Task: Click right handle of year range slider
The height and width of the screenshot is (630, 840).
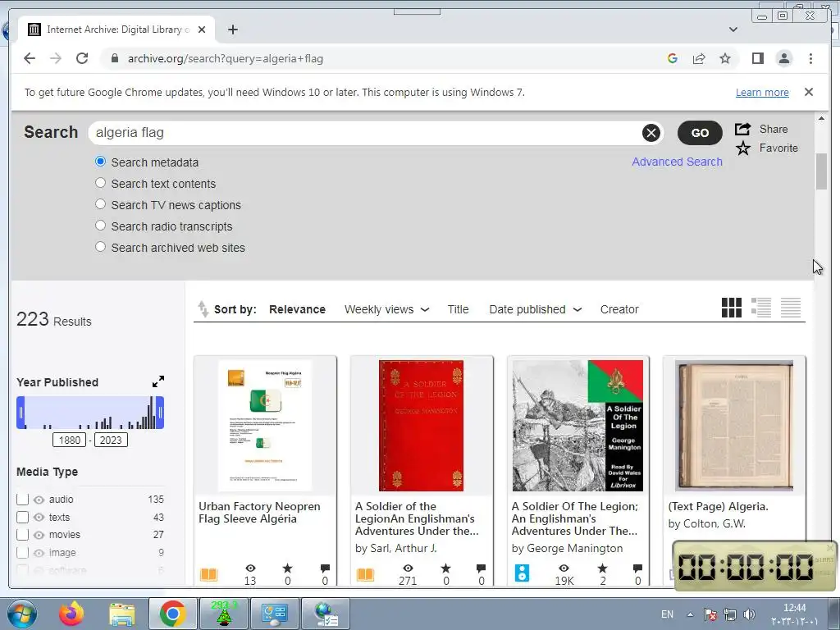Action: [160, 413]
